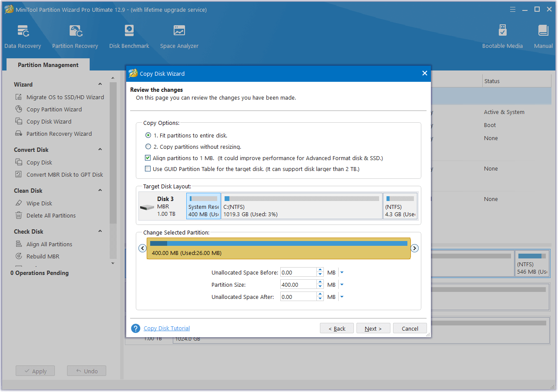Image resolution: width=558 pixels, height=392 pixels.
Task: Click the Next button in Copy Disk Wizard
Action: point(373,328)
